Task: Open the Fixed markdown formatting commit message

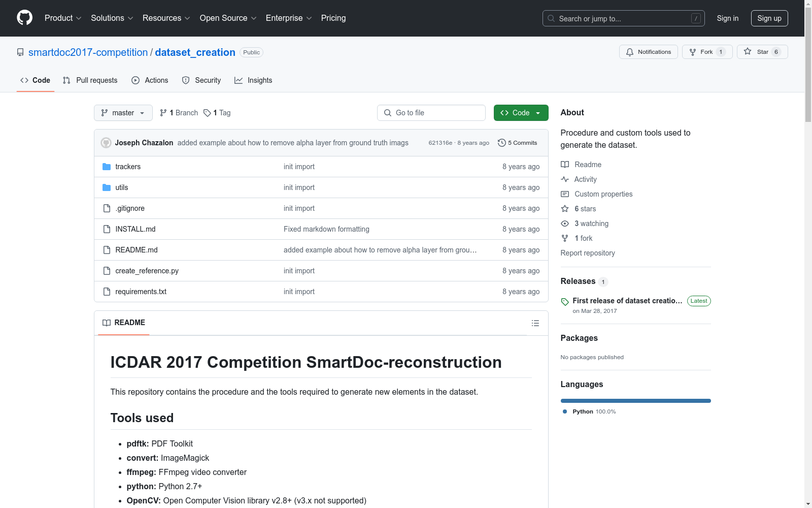Action: point(326,229)
